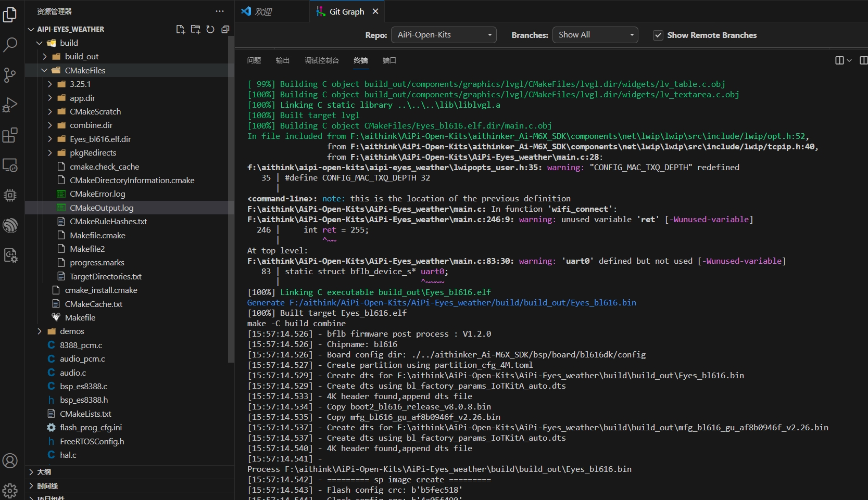
Task: Toggle Show Remote Branches checkbox
Action: coord(658,35)
